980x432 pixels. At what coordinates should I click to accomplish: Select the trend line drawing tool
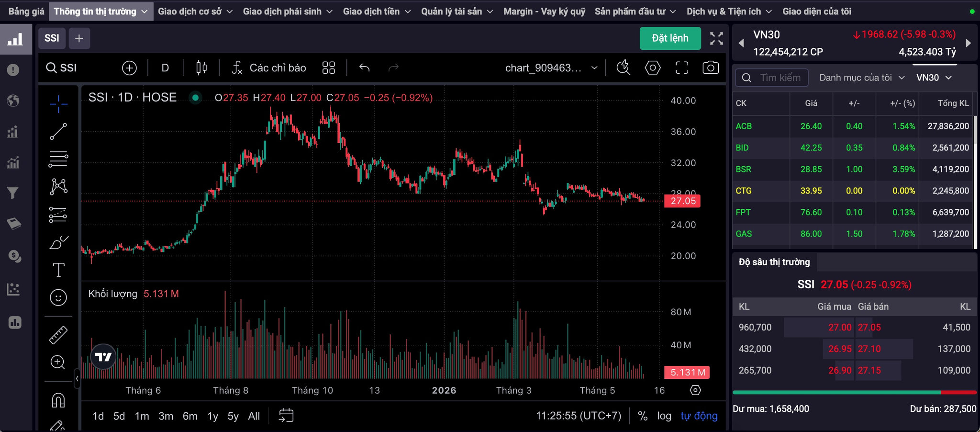(58, 131)
